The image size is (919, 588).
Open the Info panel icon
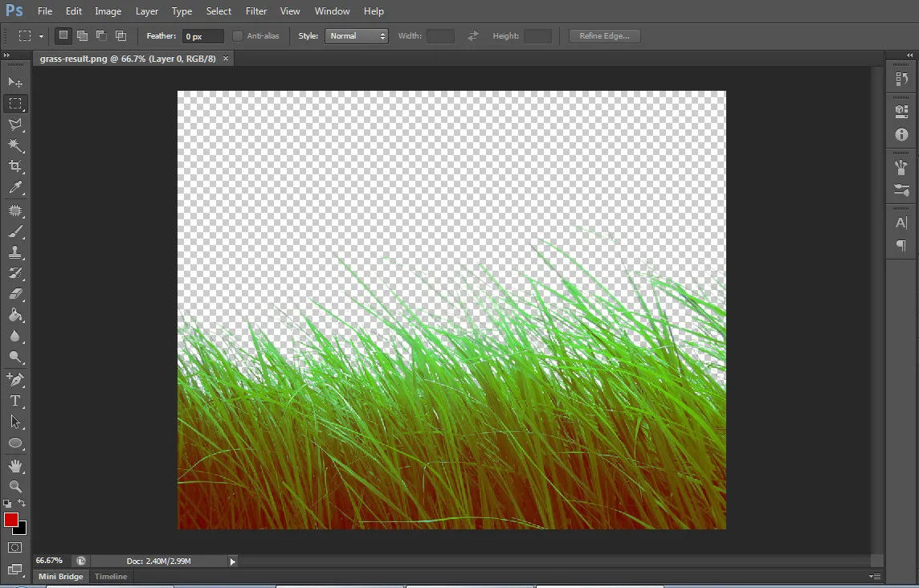(901, 134)
